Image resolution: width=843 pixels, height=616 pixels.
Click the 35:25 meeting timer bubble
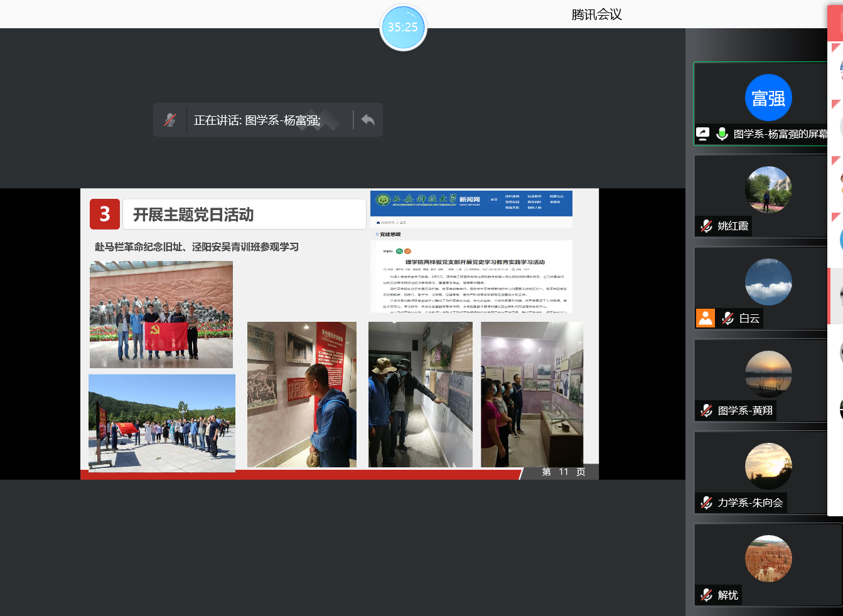[x=403, y=28]
